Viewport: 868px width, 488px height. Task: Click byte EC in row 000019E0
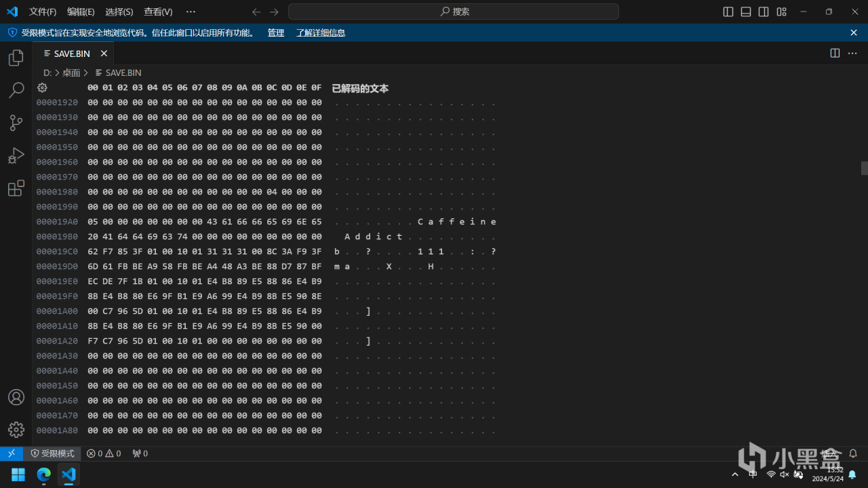[93, 281]
